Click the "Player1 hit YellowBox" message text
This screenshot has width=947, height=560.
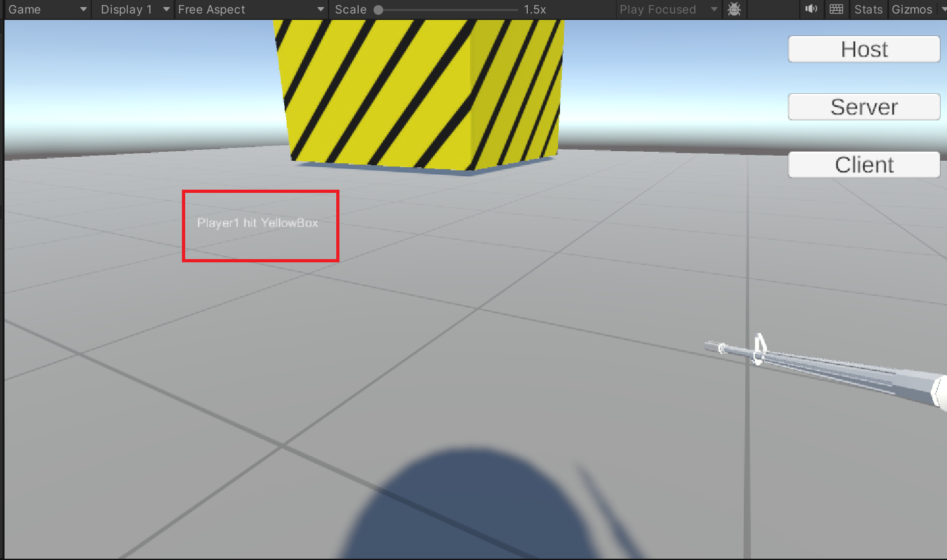tap(257, 223)
